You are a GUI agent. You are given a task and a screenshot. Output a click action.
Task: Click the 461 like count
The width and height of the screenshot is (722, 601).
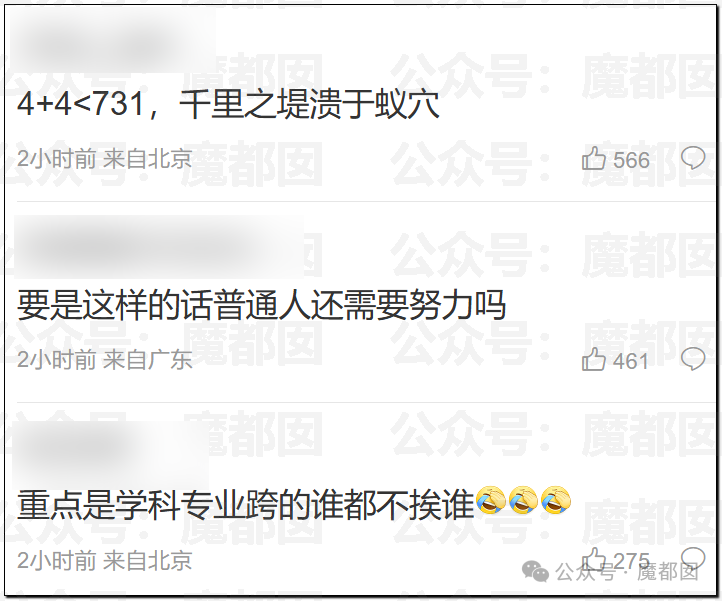coord(631,361)
